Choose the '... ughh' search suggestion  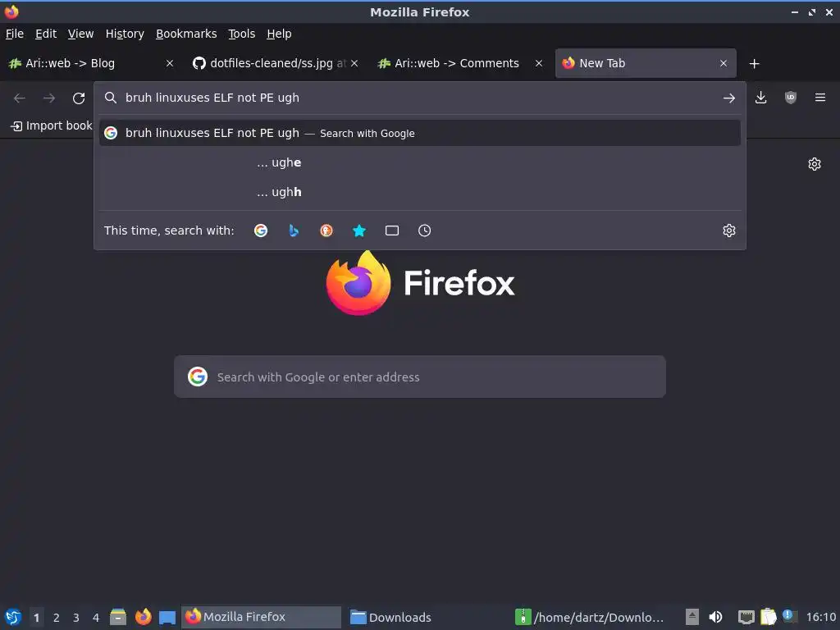420,192
